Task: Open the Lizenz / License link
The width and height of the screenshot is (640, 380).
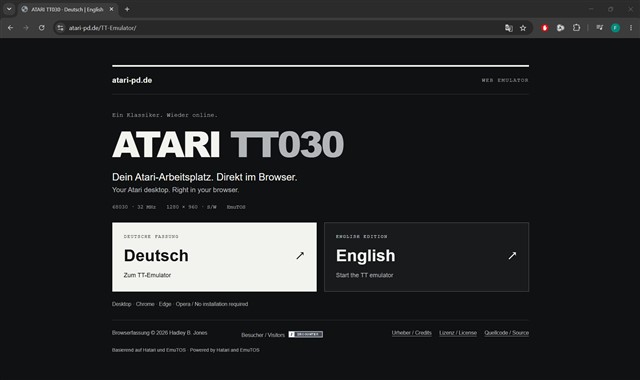Action: pyautogui.click(x=458, y=333)
